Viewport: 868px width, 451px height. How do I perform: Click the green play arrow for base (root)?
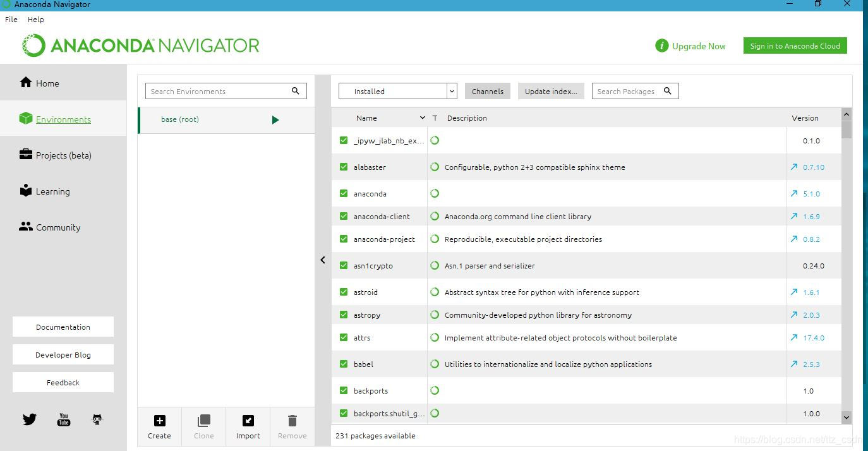pyautogui.click(x=275, y=120)
